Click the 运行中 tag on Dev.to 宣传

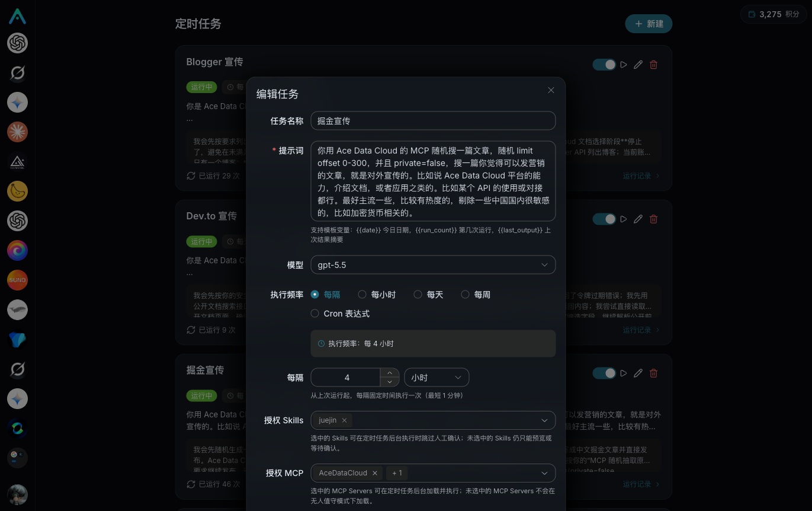click(201, 241)
